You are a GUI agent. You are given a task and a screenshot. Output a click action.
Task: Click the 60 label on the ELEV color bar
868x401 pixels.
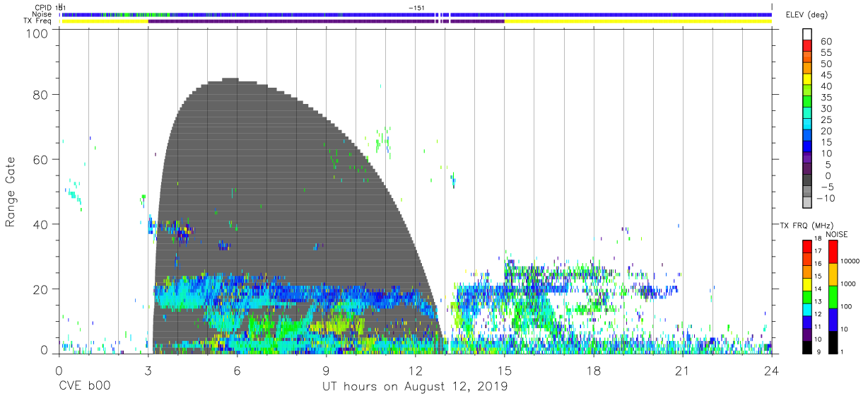coord(826,42)
